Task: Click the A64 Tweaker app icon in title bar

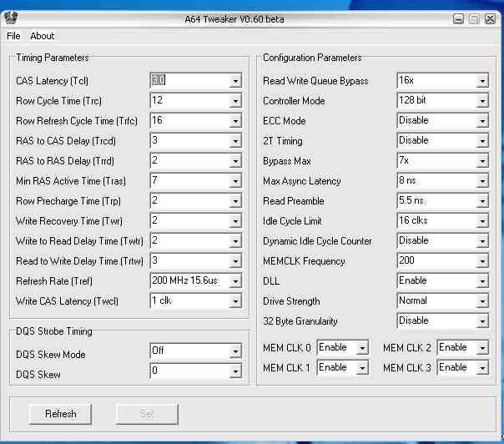Action: coord(11,18)
